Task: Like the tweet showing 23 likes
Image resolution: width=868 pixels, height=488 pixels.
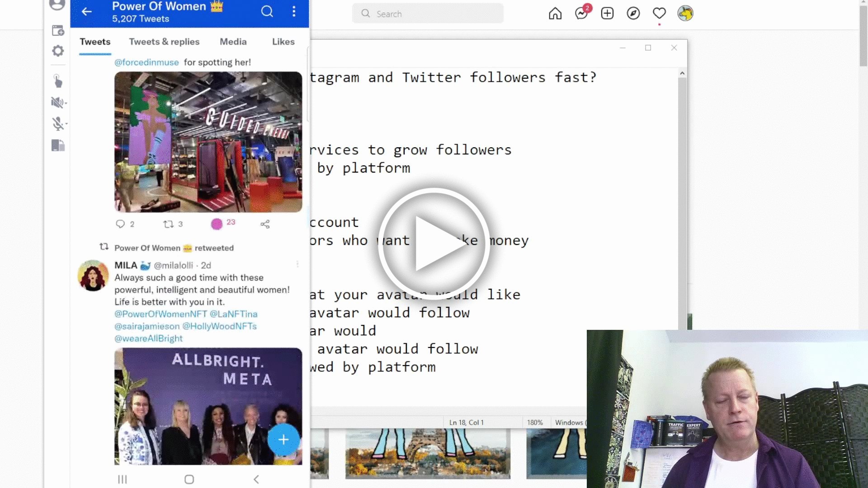Action: (217, 224)
